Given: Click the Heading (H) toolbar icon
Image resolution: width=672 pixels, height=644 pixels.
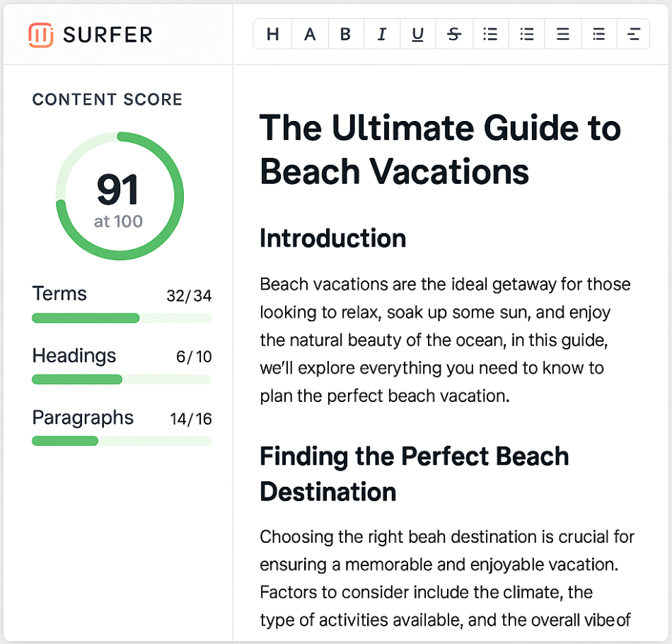Looking at the screenshot, I should point(273,34).
